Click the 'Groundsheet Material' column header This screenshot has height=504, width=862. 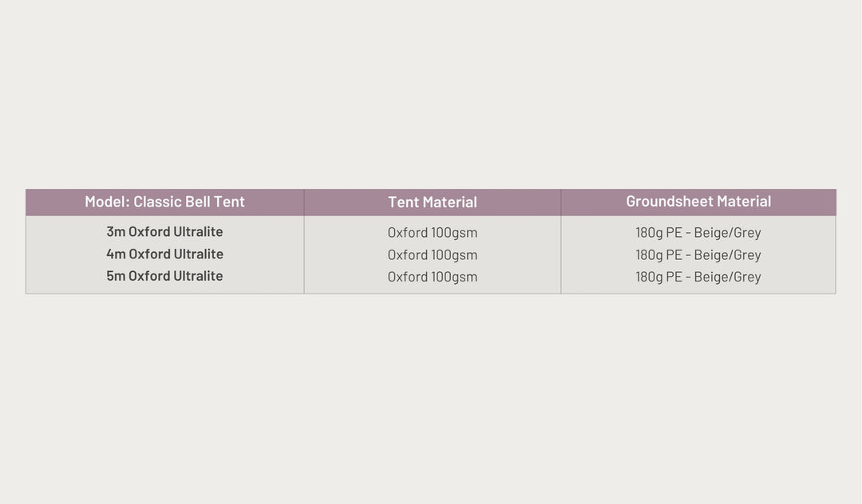[698, 202]
